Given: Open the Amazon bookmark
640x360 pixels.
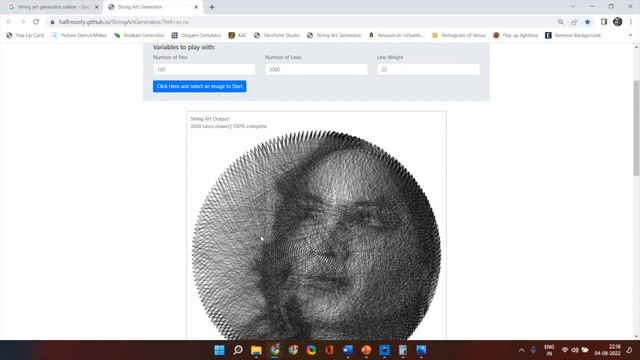Looking at the screenshot, I should coord(397,36).
